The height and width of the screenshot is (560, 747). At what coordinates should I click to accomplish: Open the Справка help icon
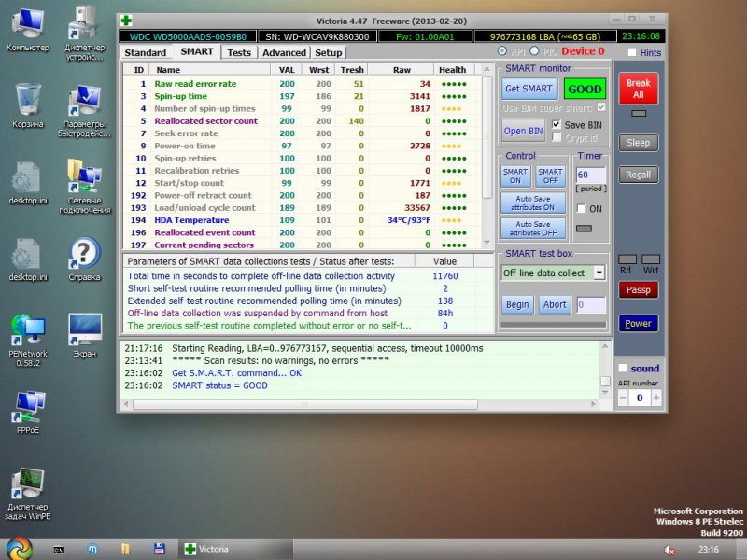84,253
